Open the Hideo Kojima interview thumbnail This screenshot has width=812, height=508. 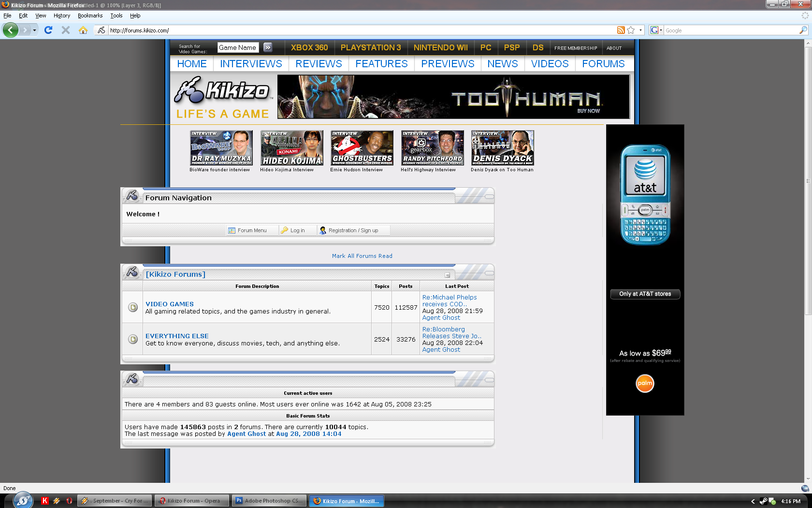[291, 148]
